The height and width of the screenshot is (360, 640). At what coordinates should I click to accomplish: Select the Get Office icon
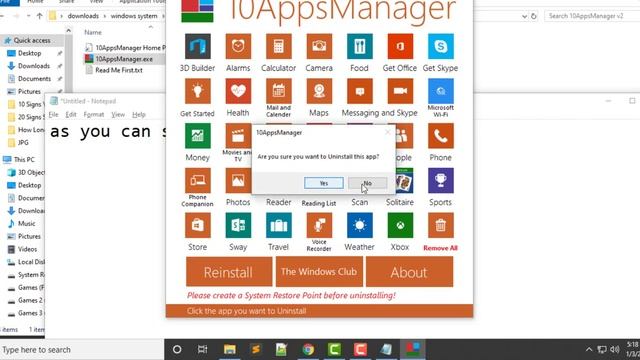pos(400,47)
